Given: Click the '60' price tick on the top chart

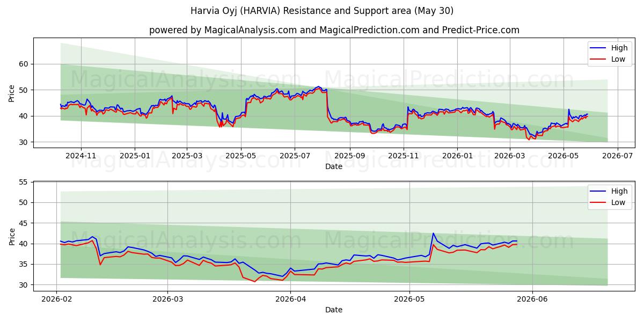Looking at the screenshot, I should point(25,64).
